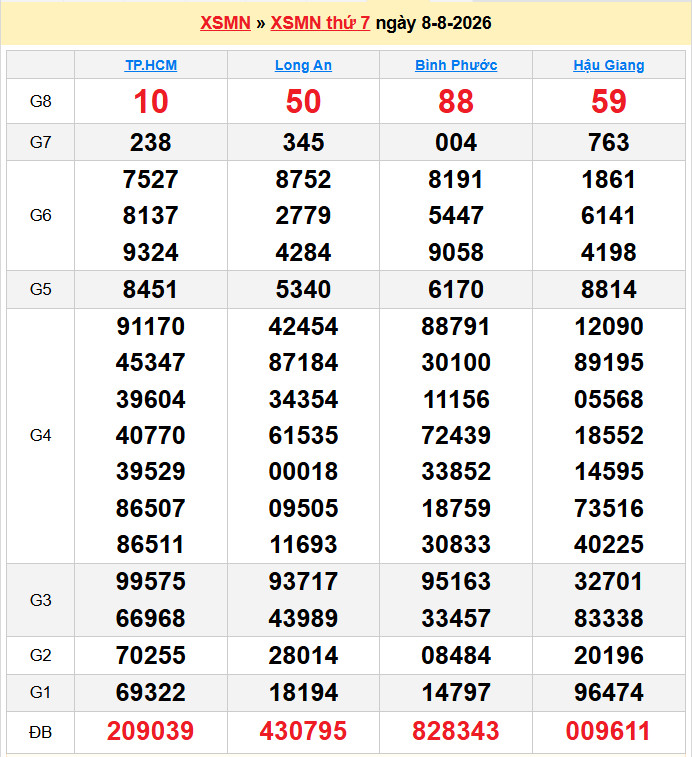This screenshot has width=692, height=757.
Task: Open the Hậu Giang province link
Action: coord(608,65)
